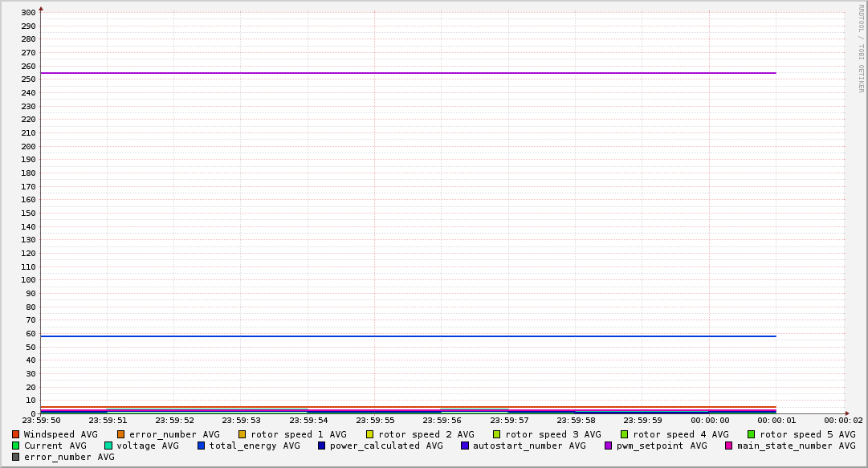Select the blue total_energy AVG swatch
This screenshot has width=868, height=468.
tap(202, 446)
